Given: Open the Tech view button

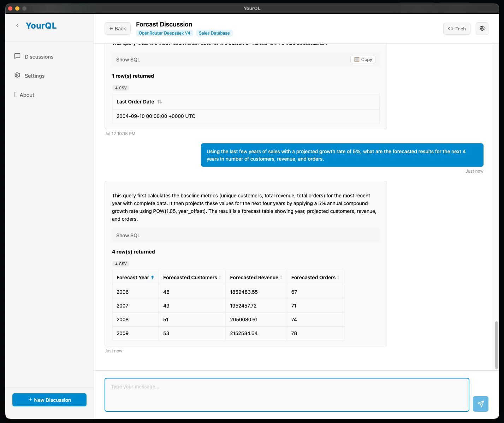Looking at the screenshot, I should click(457, 29).
